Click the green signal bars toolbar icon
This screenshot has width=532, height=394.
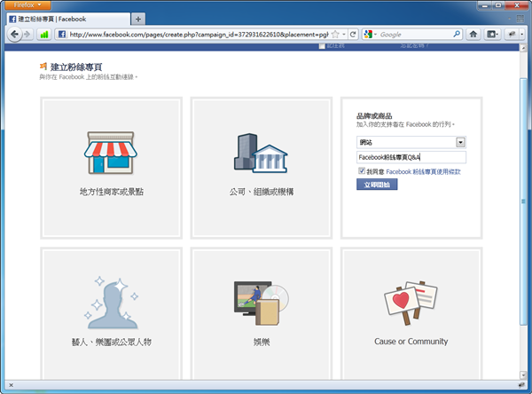click(44, 35)
